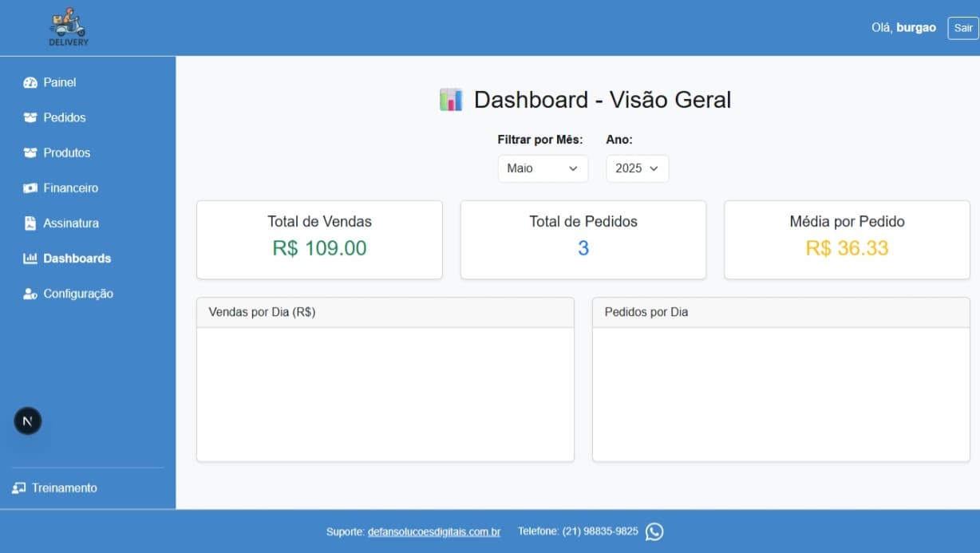Viewport: 980px width, 553px height.
Task: Switch to the Pedidos menu item
Action: click(65, 117)
